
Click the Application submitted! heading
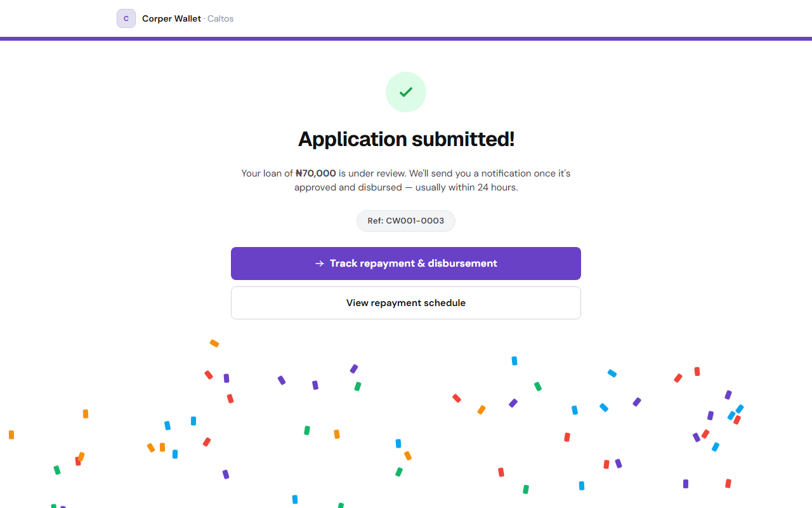[x=406, y=138]
